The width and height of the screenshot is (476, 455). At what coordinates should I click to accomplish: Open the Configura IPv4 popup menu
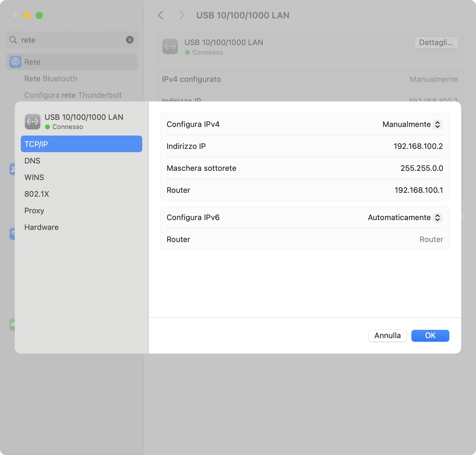(x=412, y=124)
